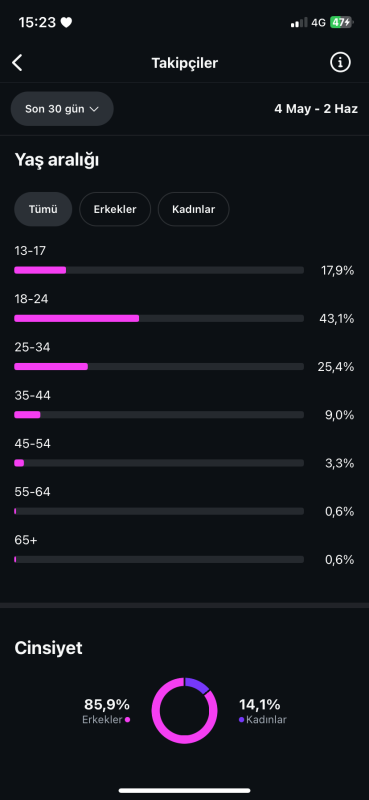Tap the heart icon beside the clock
Image resolution: width=369 pixels, height=800 pixels.
(66, 22)
